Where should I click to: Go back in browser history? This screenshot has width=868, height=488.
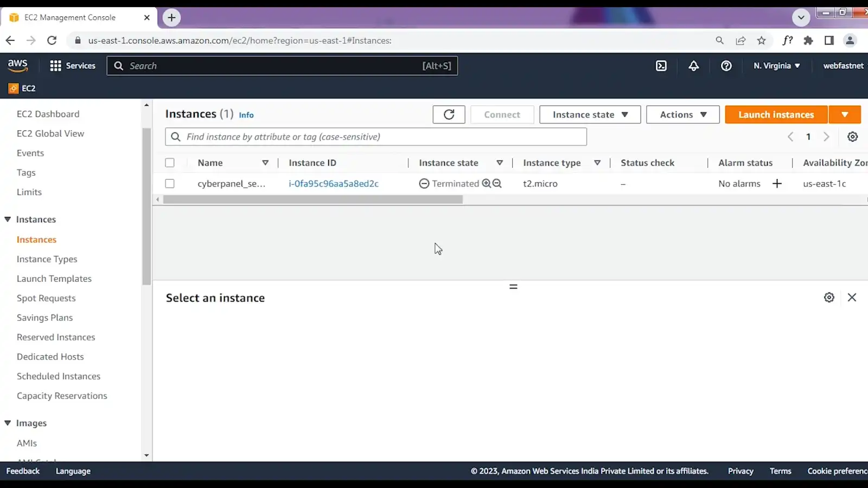(10, 40)
